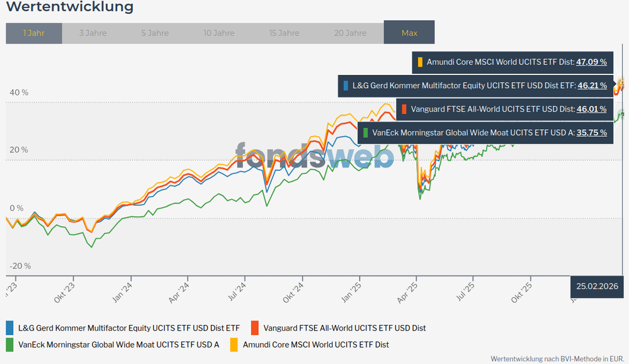The image size is (629, 364).
Task: Click the 46,21 % L&G tooltip value
Action: (592, 86)
